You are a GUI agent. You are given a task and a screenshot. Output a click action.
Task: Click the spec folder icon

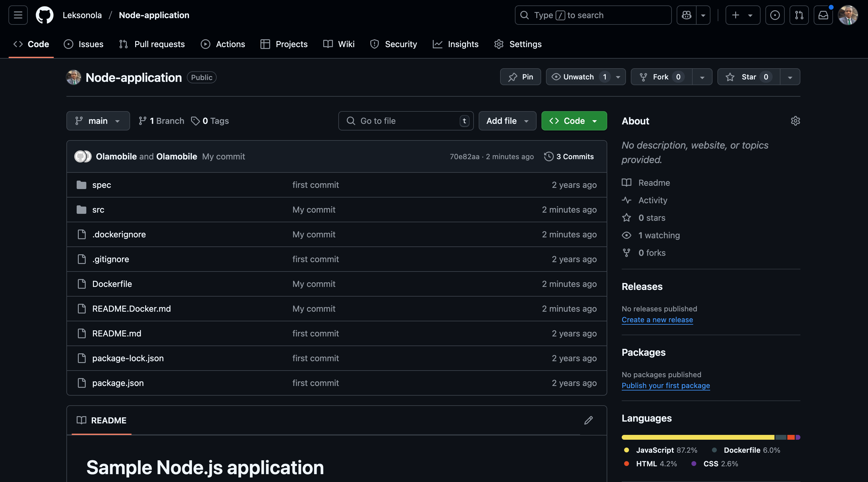click(81, 185)
